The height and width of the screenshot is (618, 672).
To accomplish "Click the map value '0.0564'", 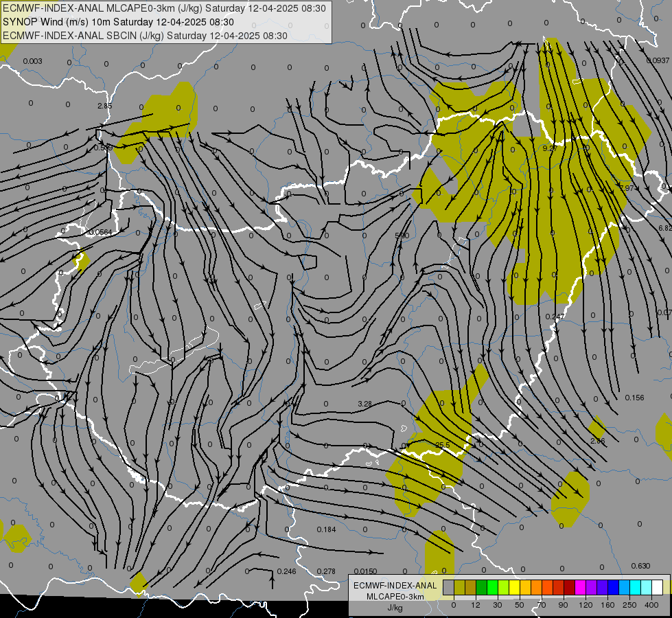I will click(100, 233).
